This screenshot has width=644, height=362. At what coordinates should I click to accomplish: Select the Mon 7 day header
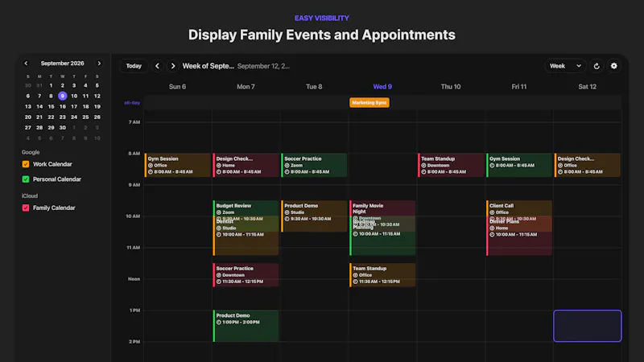coord(246,87)
